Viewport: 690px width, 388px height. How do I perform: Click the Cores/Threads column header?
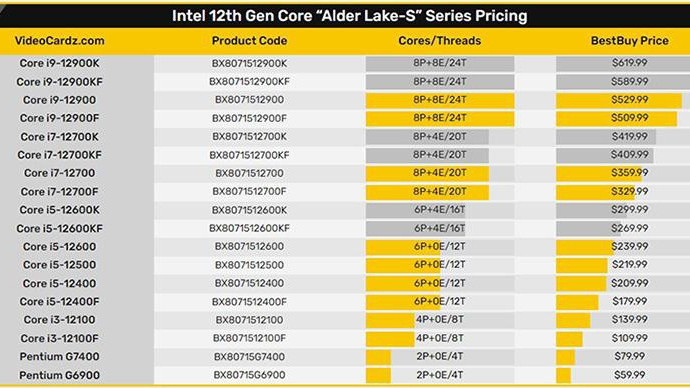point(440,41)
